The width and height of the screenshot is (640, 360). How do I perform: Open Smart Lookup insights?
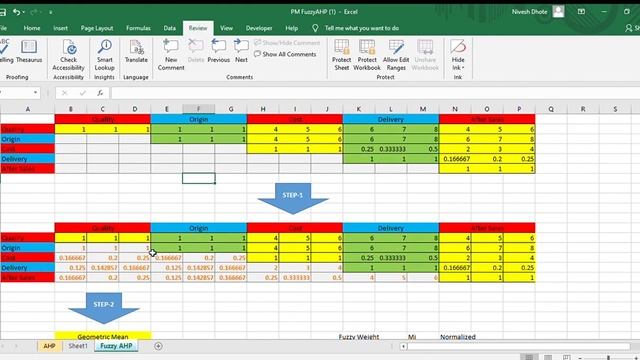pyautogui.click(x=104, y=56)
